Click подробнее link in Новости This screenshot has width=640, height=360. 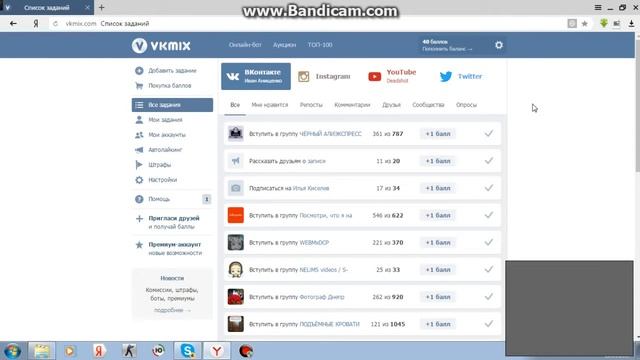(x=172, y=310)
